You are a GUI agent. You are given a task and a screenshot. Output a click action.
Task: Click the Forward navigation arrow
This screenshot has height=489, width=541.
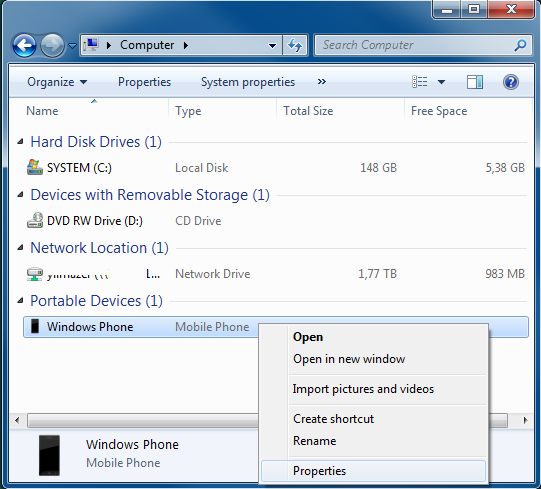[52, 45]
